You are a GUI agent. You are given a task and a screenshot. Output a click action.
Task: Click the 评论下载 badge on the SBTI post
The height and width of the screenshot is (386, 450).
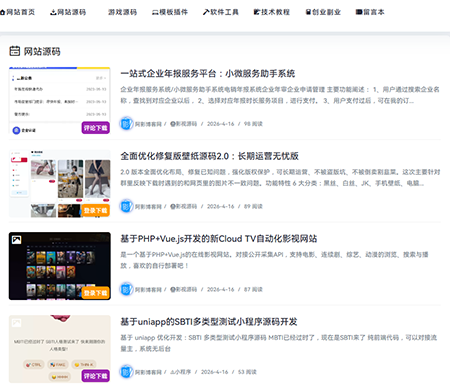click(96, 376)
